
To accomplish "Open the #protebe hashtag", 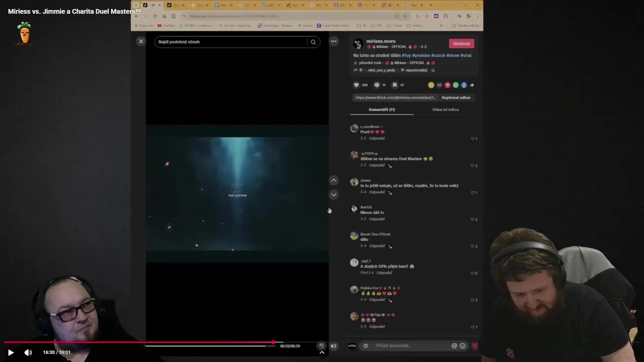I will click(x=421, y=55).
